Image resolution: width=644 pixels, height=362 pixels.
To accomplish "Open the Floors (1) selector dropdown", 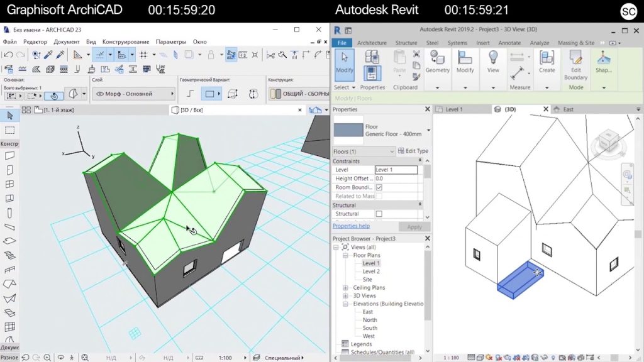I will point(391,151).
